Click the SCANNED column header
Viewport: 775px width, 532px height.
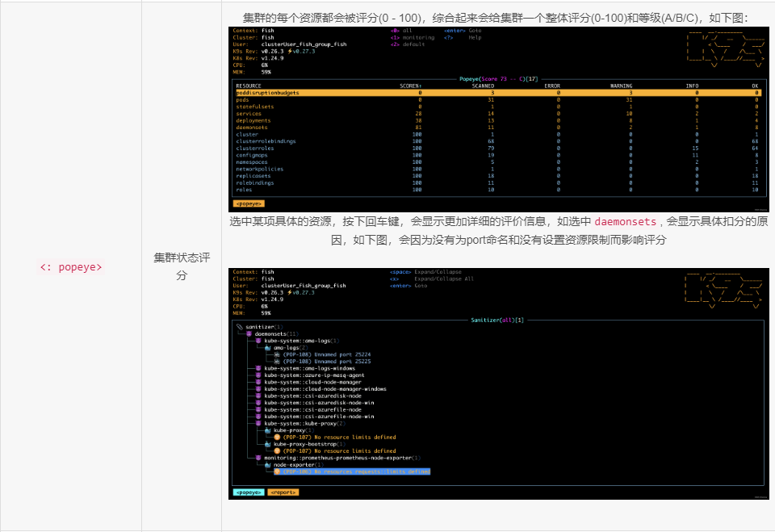483,86
